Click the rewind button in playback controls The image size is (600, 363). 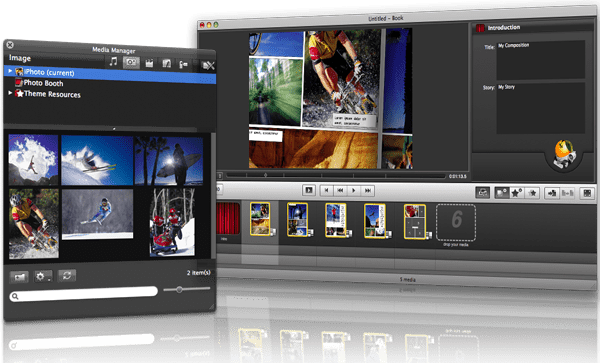pyautogui.click(x=340, y=190)
